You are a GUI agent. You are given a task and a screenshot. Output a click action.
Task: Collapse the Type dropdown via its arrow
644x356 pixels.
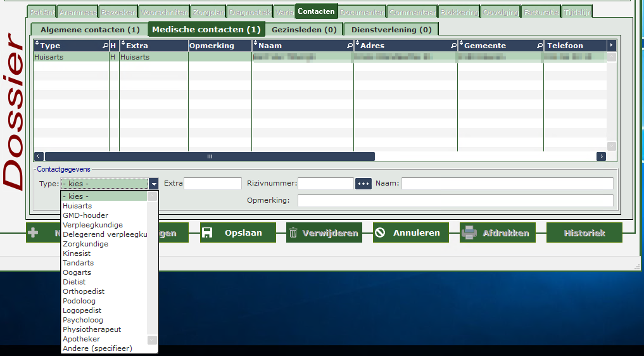(x=153, y=184)
